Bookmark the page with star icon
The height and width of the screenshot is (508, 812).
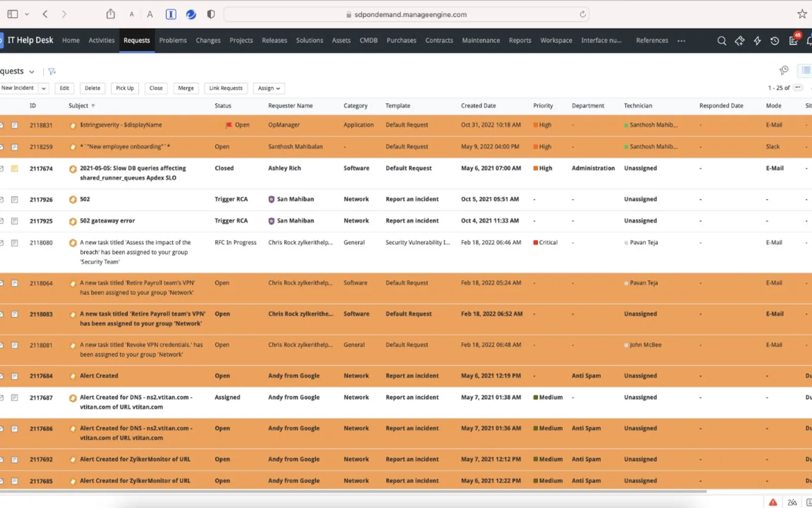click(x=802, y=14)
